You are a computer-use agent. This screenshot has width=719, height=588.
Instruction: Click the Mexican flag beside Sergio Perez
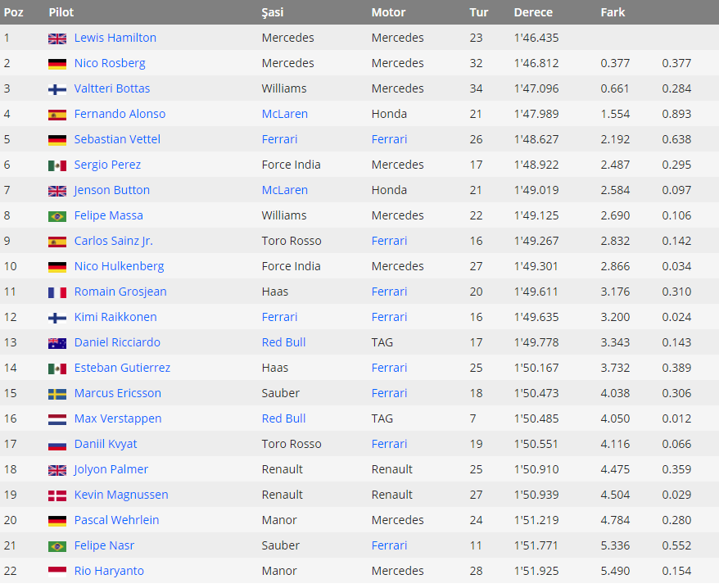(x=57, y=165)
